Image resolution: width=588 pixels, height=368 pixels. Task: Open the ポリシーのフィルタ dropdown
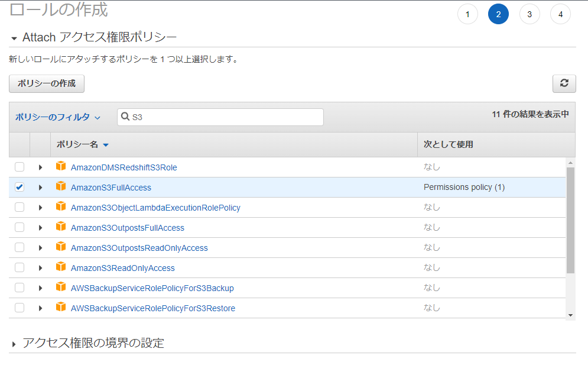pyautogui.click(x=58, y=117)
